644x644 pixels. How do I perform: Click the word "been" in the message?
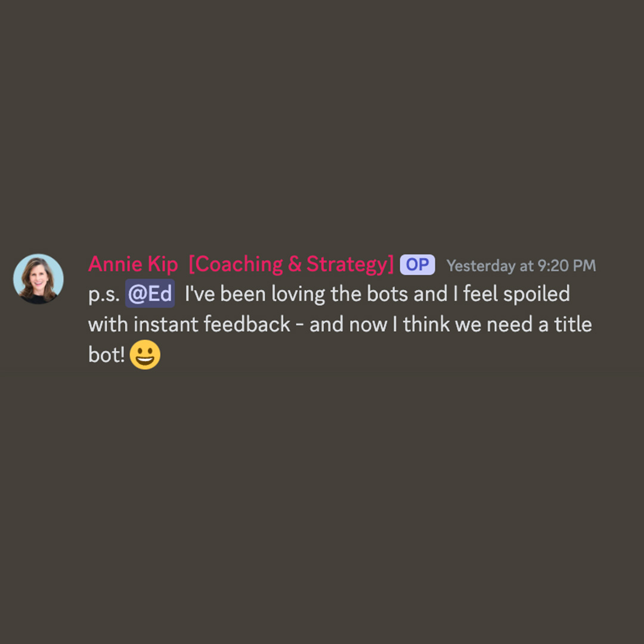click(x=243, y=294)
